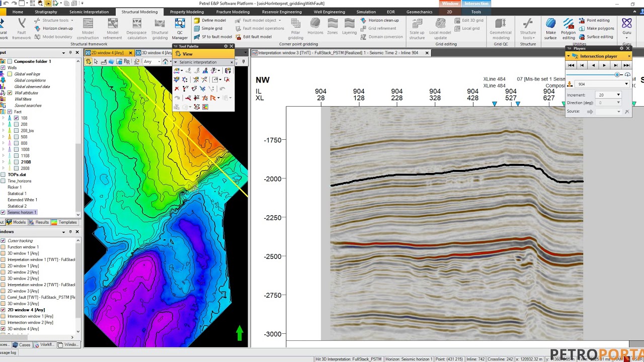Jump to first intersection in player

tap(571, 65)
